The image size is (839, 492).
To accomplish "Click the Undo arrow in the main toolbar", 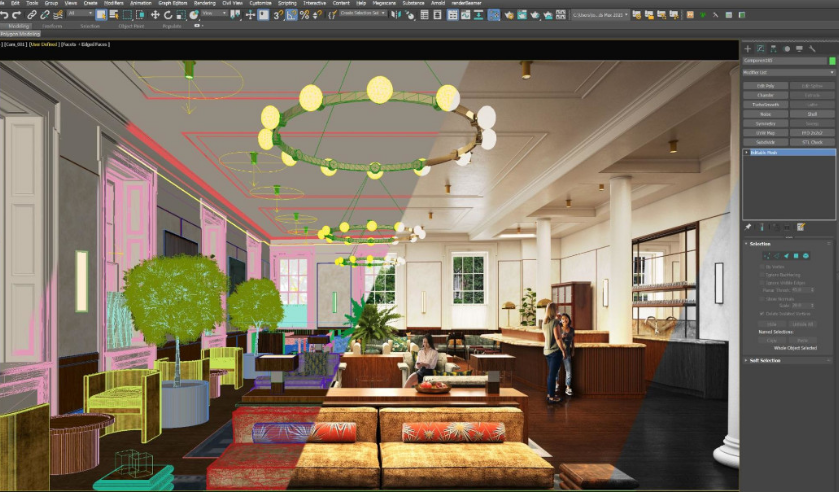I will (x=5, y=15).
